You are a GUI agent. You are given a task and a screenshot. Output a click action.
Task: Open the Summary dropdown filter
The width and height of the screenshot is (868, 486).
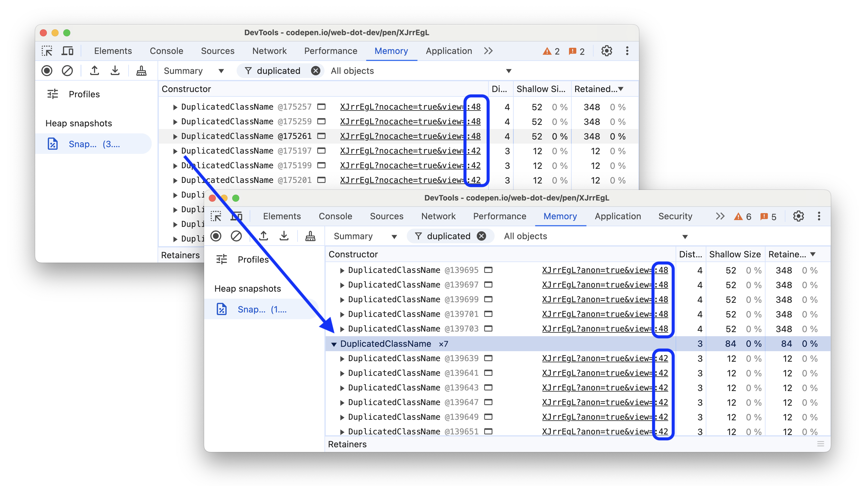(363, 236)
